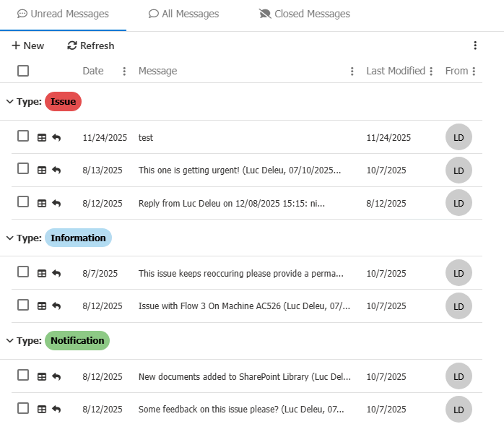
Task: Open message 'Some feedback on this issue please?'
Action: tap(241, 410)
